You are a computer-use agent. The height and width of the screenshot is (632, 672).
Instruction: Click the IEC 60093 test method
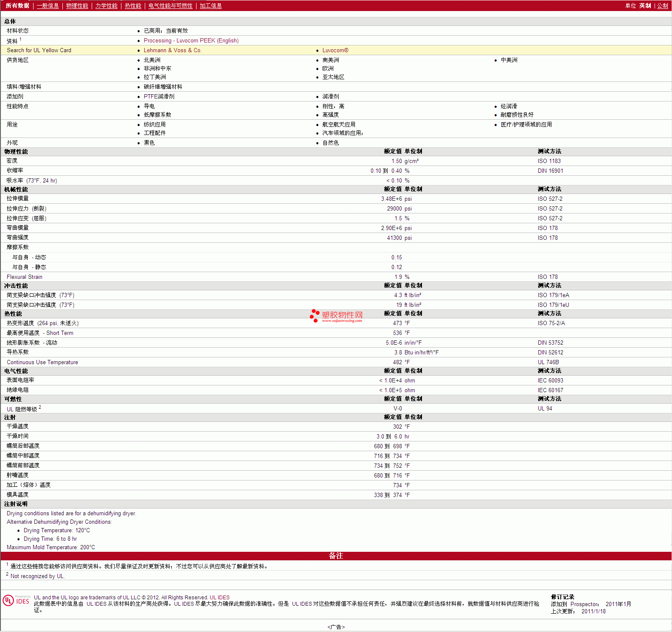pos(550,381)
